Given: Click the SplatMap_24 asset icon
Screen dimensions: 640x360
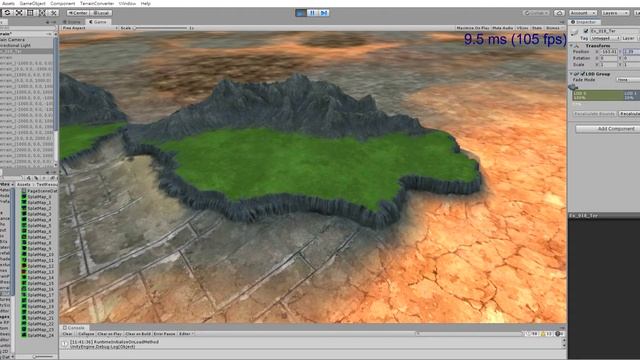Looking at the screenshot, I should click(x=24, y=335).
